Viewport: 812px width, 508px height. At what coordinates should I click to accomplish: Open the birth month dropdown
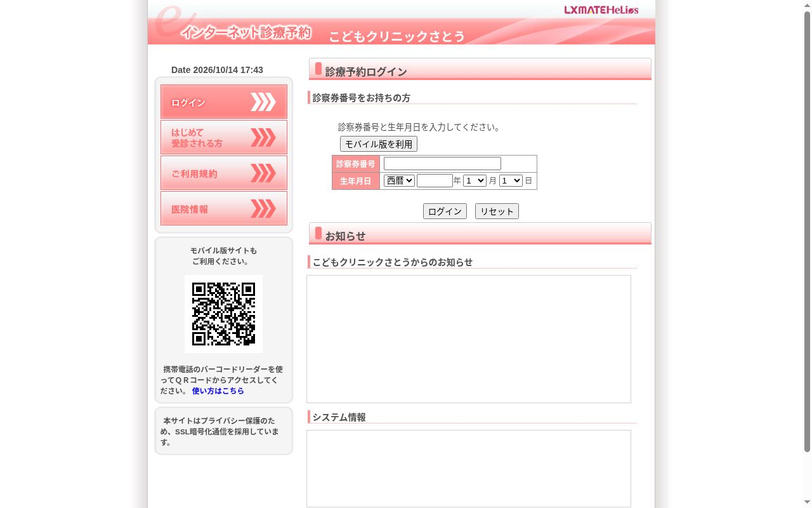pos(475,181)
